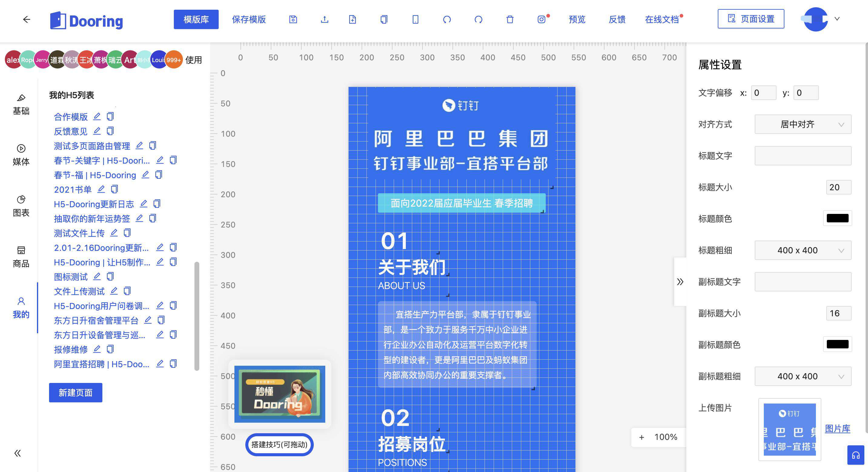Open 测试多页面路由管理 list item

(x=92, y=146)
